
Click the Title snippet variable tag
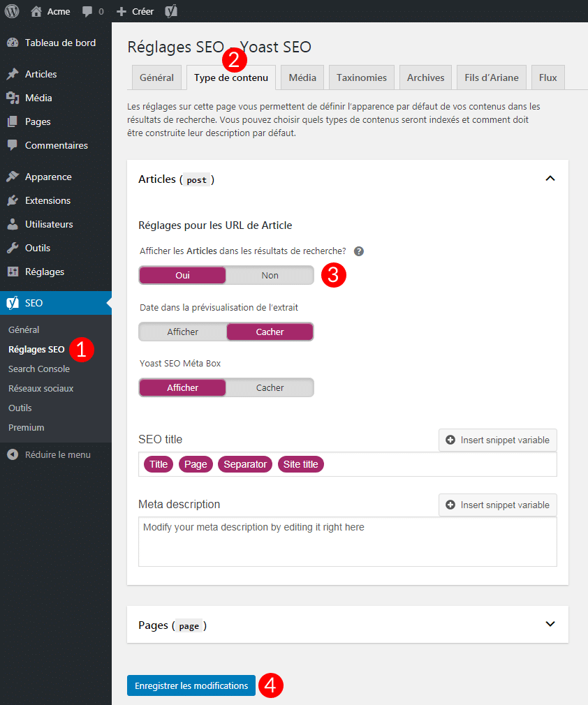tap(159, 464)
